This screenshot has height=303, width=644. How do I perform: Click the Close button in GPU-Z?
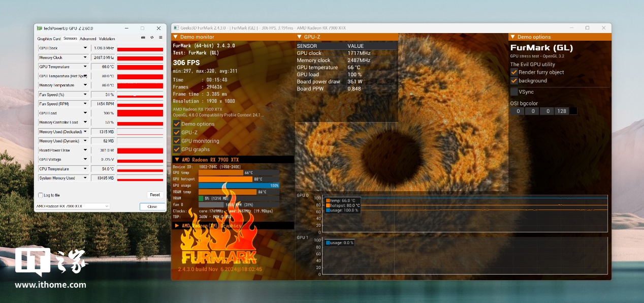coord(152,206)
